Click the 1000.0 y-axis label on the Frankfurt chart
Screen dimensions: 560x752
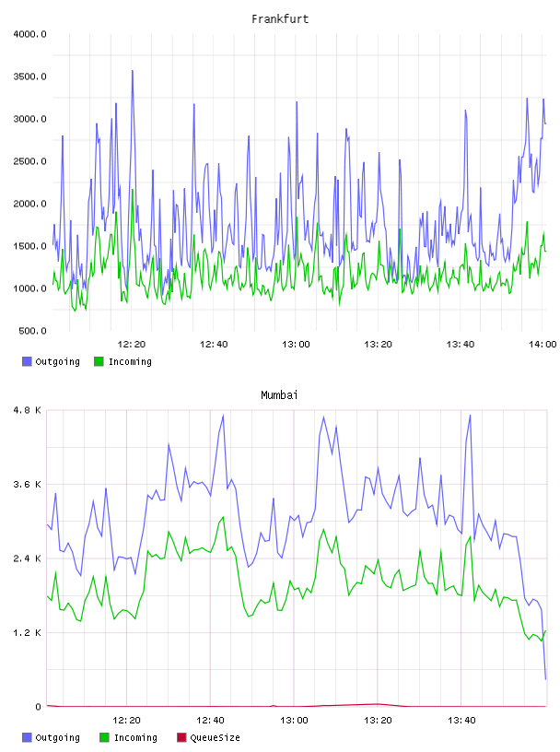(x=29, y=288)
